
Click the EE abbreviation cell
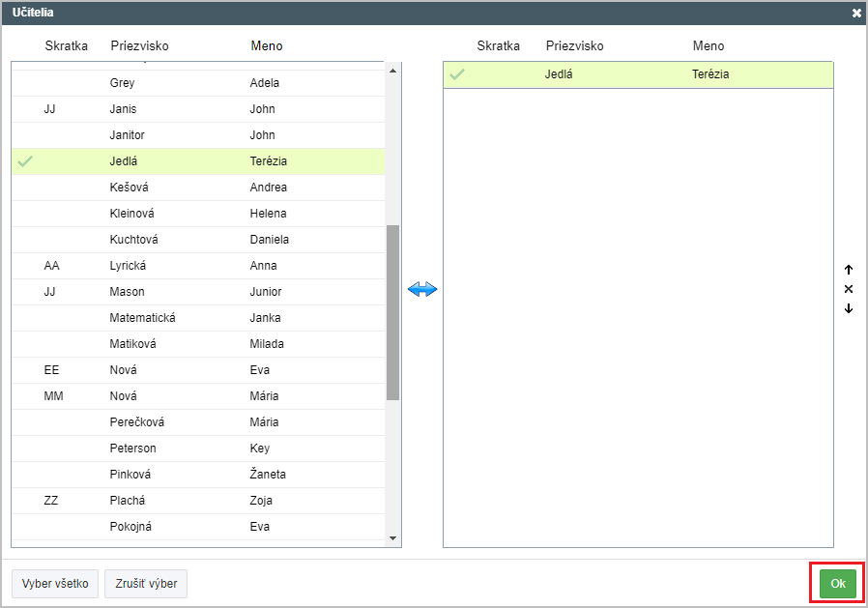(51, 370)
